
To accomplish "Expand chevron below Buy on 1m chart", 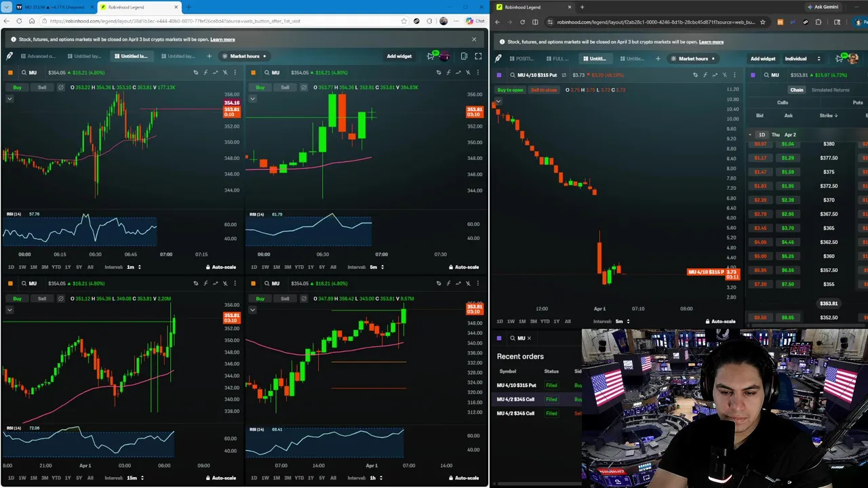I will [x=9, y=99].
